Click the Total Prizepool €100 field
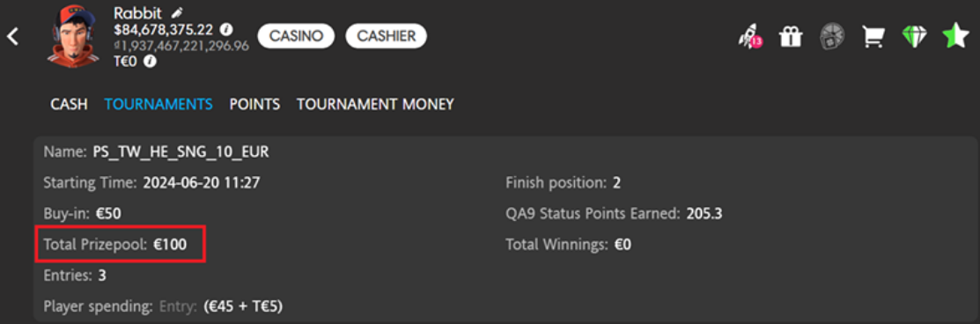Viewport: 980px width, 324px height. pos(121,245)
